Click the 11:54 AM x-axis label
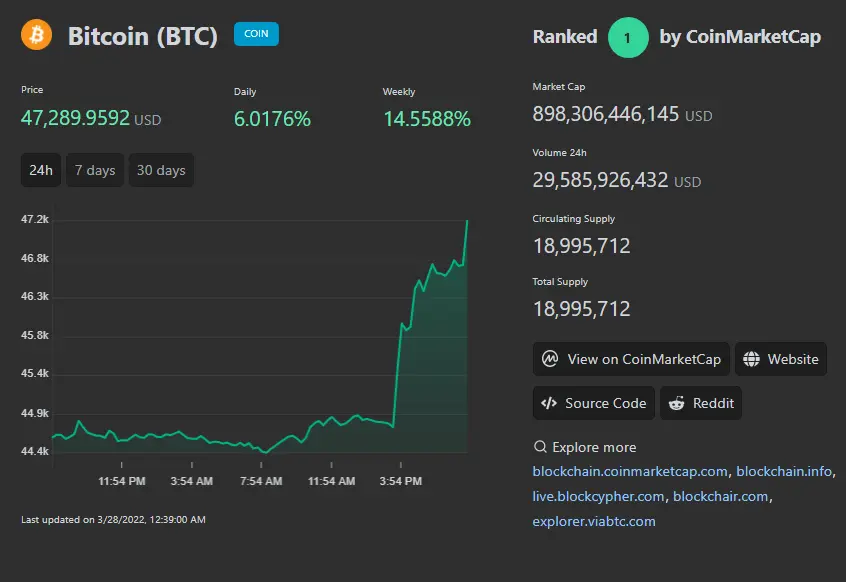 (331, 481)
